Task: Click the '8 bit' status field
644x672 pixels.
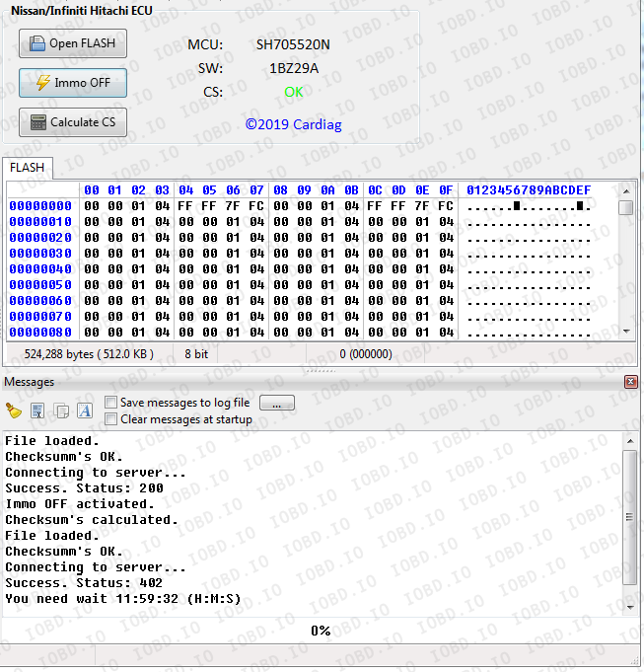Action: coord(196,354)
